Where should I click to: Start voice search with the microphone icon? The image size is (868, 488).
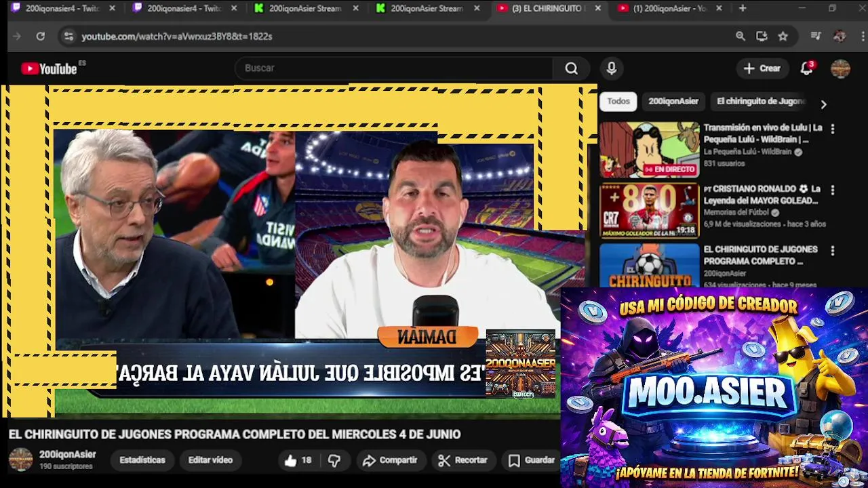[612, 68]
